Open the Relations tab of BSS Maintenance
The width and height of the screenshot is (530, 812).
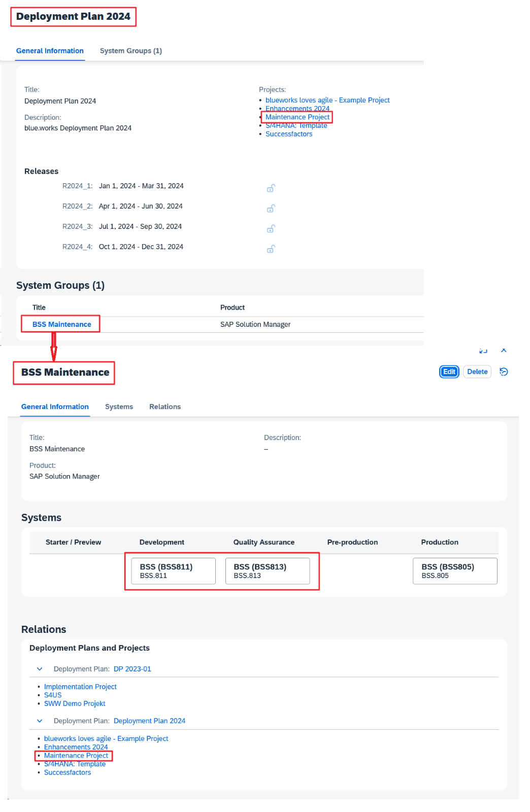point(164,407)
